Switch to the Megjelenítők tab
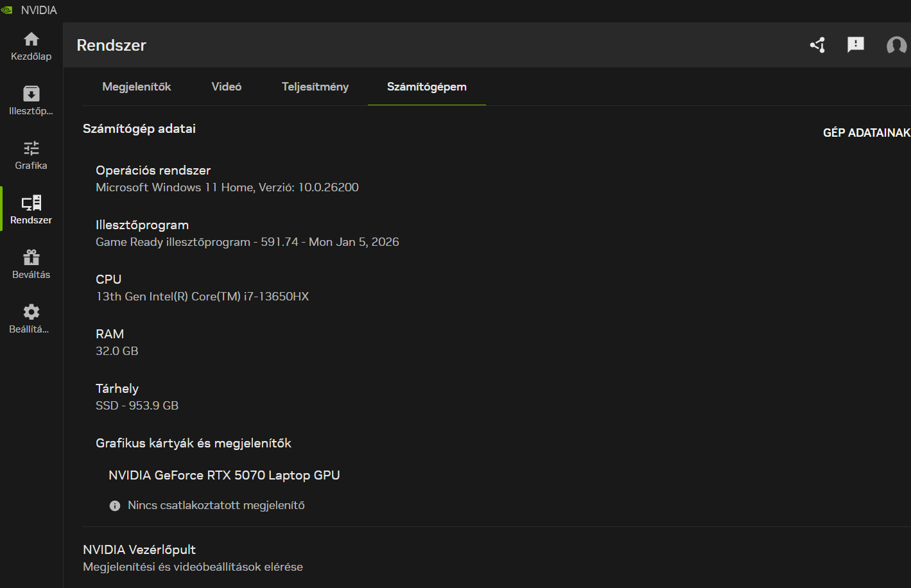911x588 pixels. pyautogui.click(x=137, y=87)
